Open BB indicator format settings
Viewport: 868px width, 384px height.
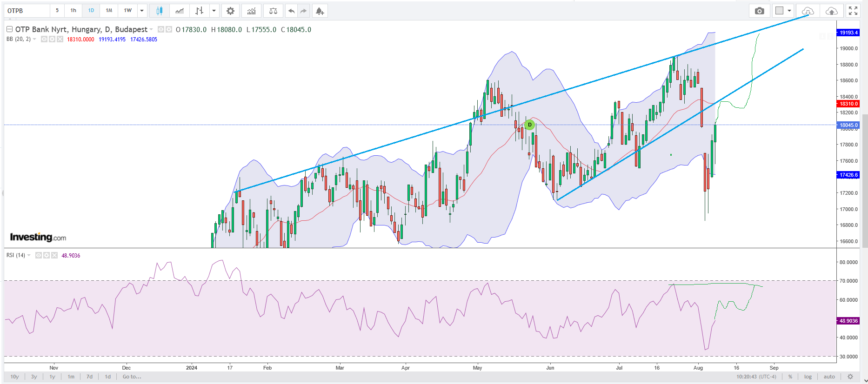click(x=52, y=40)
